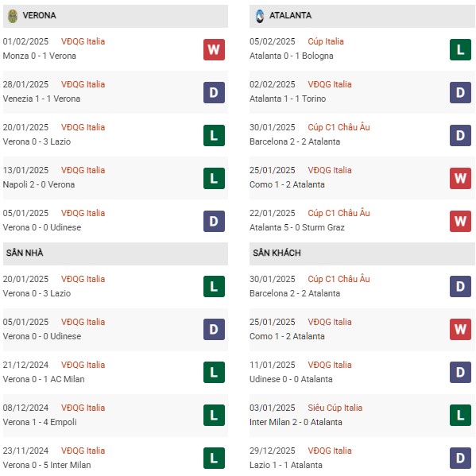Click the green L badge for Atalanta 0-1 Bologna

coord(460,49)
